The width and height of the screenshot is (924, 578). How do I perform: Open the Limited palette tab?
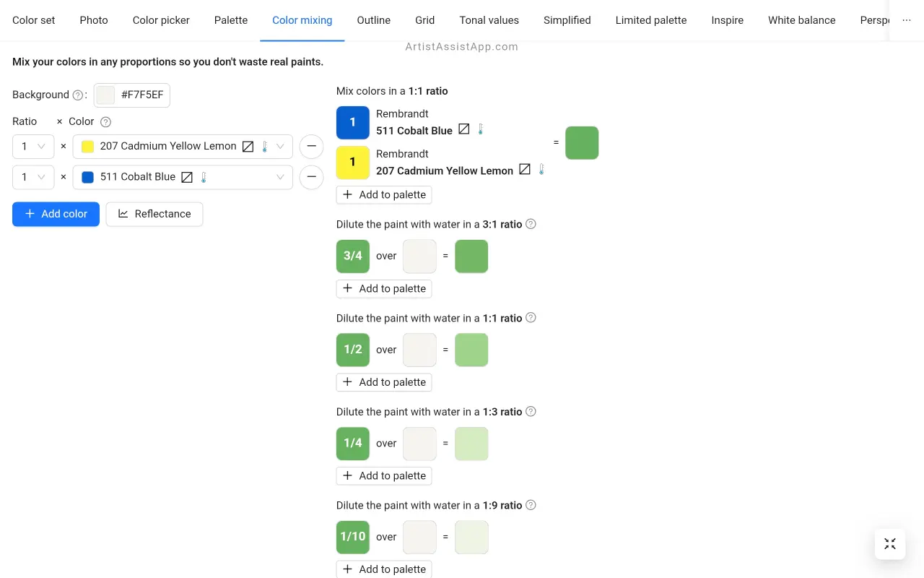coord(650,20)
